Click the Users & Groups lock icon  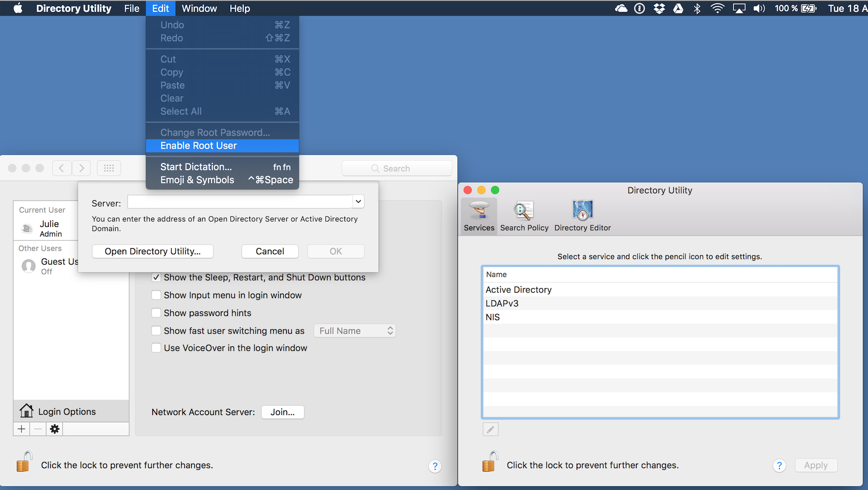[24, 462]
